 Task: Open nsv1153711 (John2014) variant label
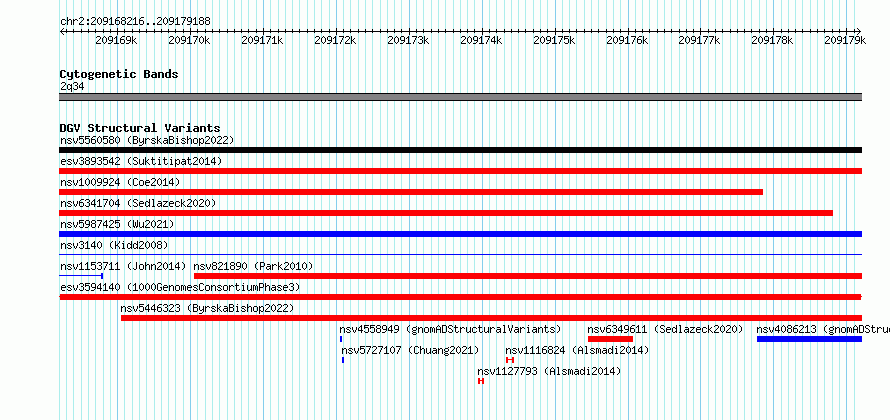pos(123,266)
